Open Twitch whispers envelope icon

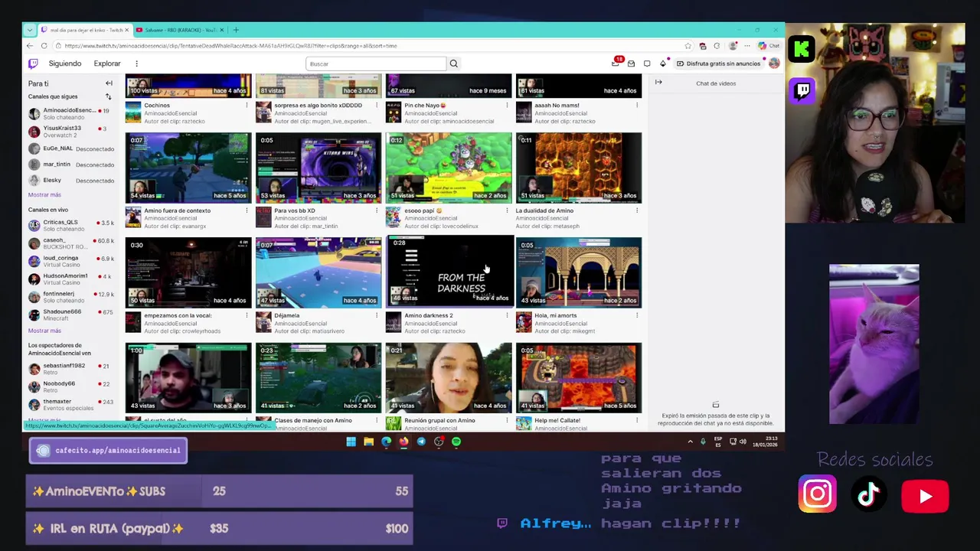click(x=631, y=64)
